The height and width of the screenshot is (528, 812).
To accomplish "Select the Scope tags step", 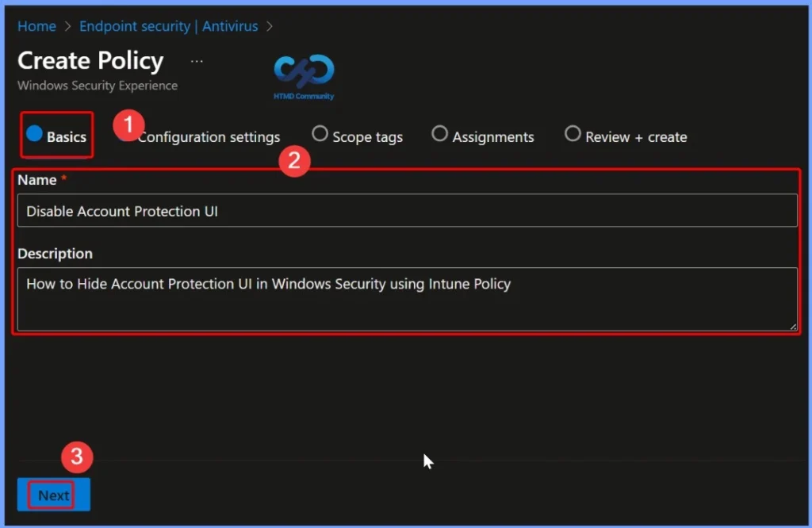I will [x=320, y=134].
